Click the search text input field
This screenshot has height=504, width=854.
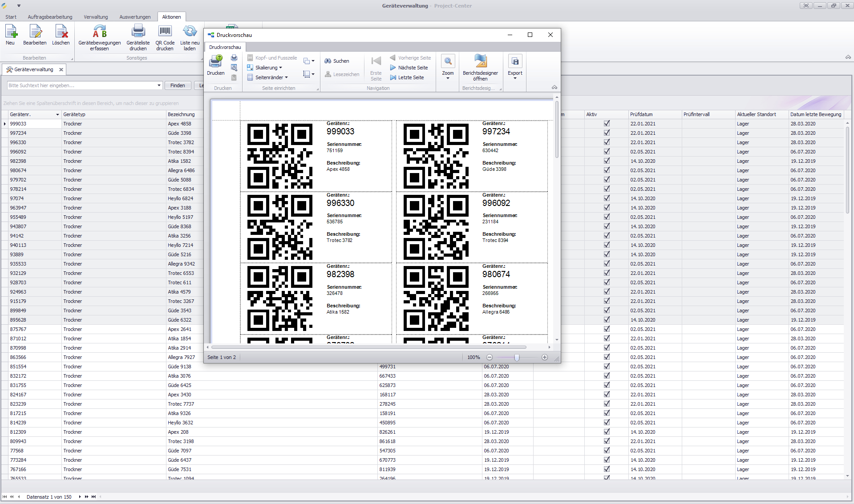tap(81, 85)
